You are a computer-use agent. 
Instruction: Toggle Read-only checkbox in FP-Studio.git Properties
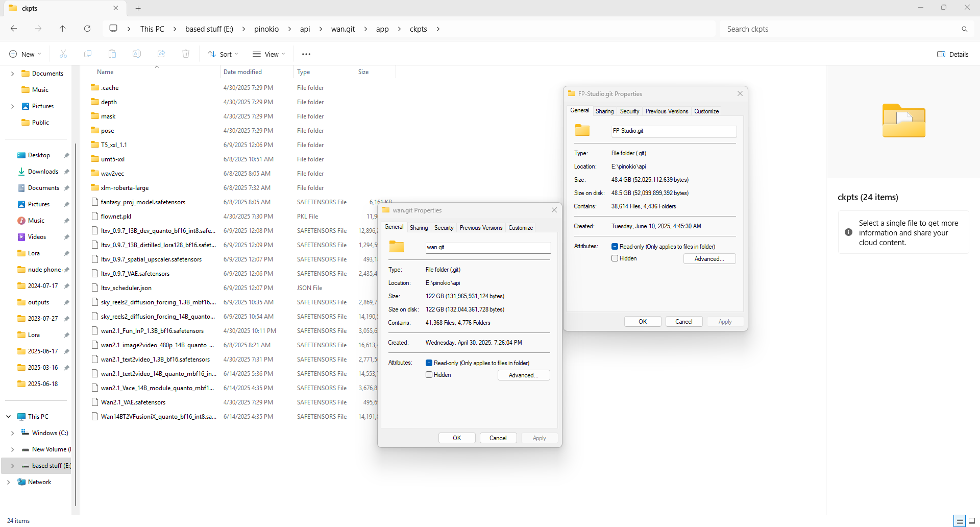pos(615,247)
